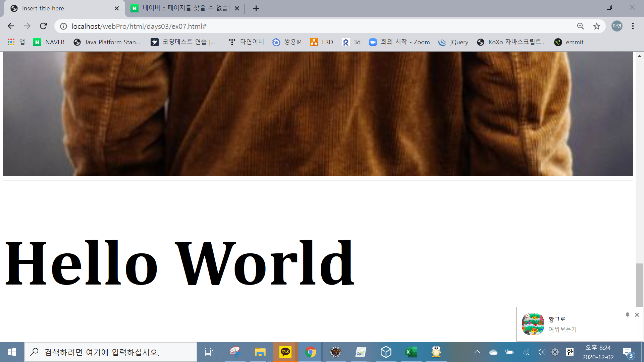
Task: Open the zoom magnifier in address bar
Action: pyautogui.click(x=580, y=26)
